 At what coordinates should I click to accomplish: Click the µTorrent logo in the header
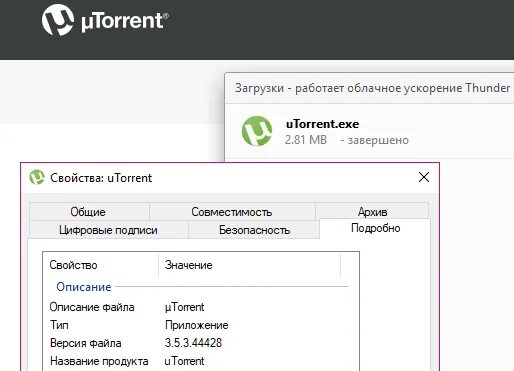[x=105, y=20]
